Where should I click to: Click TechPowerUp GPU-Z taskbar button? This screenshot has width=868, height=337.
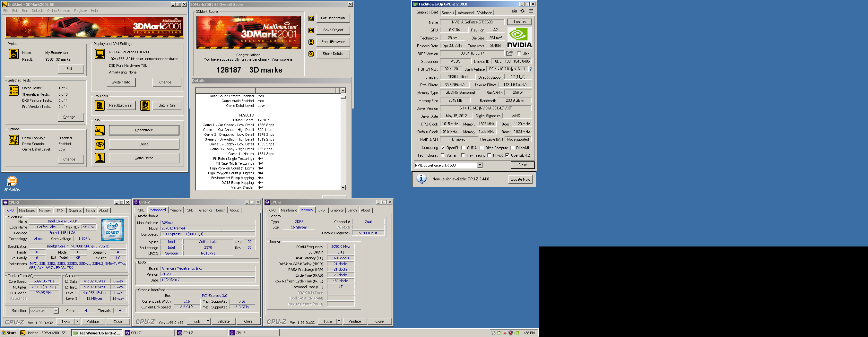97,333
